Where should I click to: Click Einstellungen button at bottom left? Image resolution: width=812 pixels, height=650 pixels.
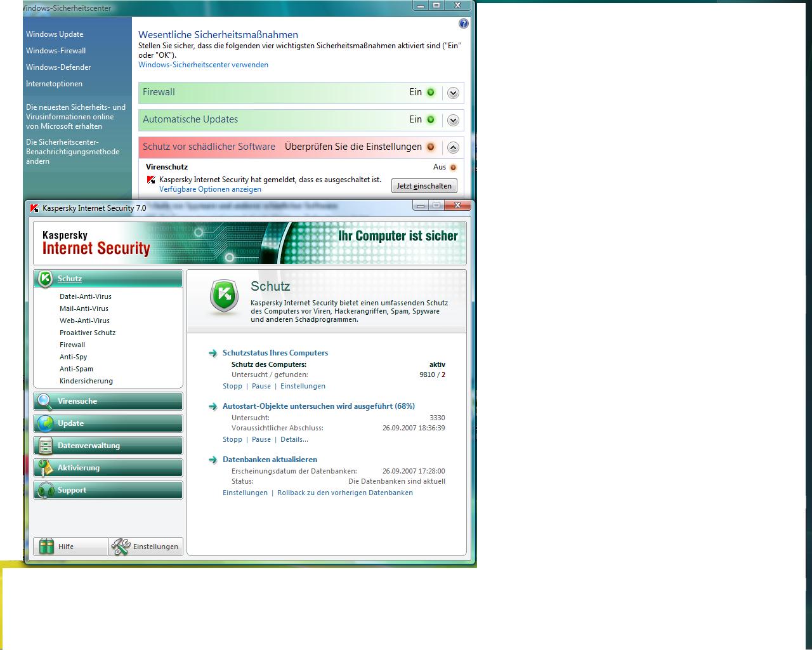click(x=146, y=547)
